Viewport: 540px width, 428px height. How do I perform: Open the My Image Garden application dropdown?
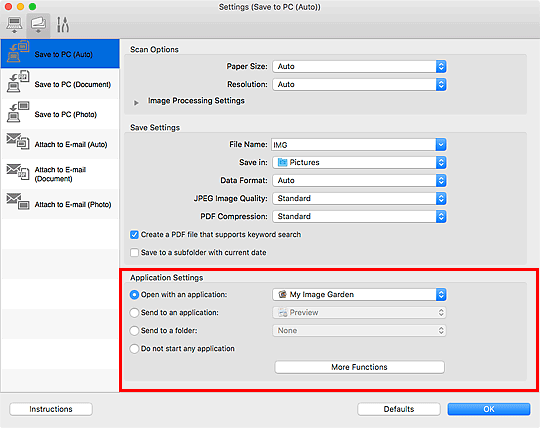tap(359, 294)
